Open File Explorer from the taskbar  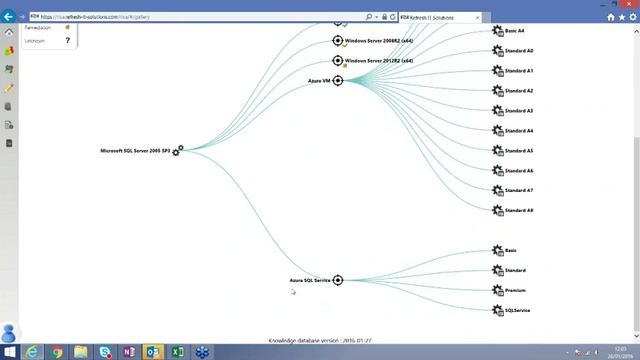[81, 352]
